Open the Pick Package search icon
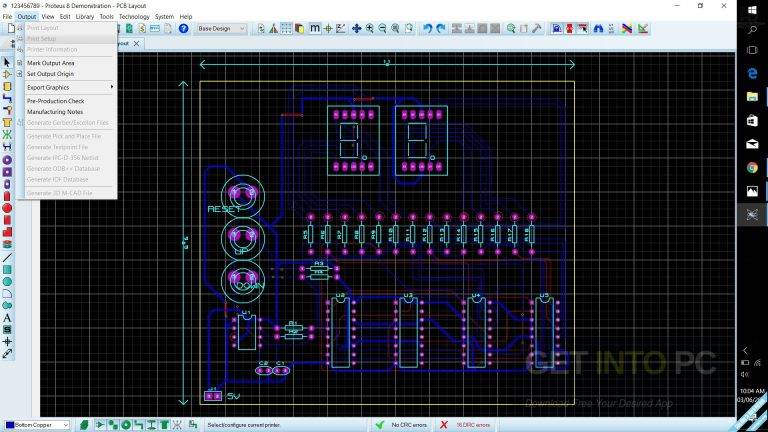This screenshot has height=432, width=768. (x=510, y=28)
